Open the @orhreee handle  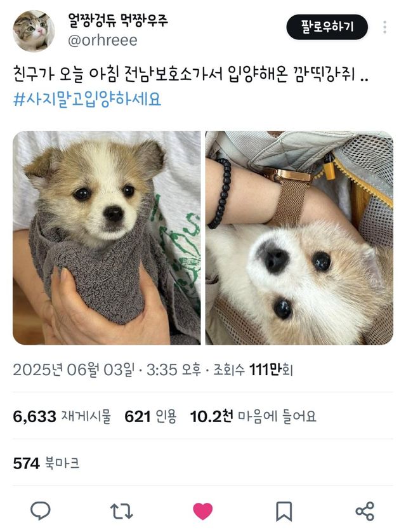coord(103,41)
